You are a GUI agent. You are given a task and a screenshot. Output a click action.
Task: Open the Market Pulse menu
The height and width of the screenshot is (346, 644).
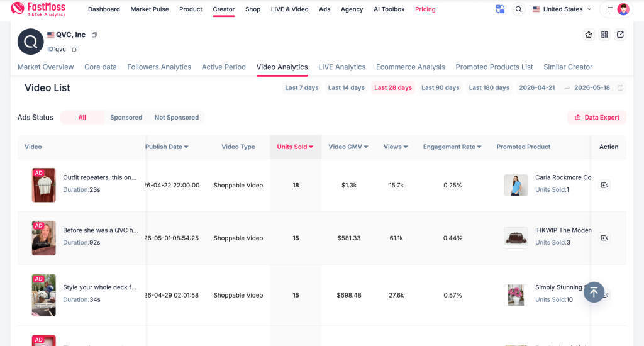(150, 9)
